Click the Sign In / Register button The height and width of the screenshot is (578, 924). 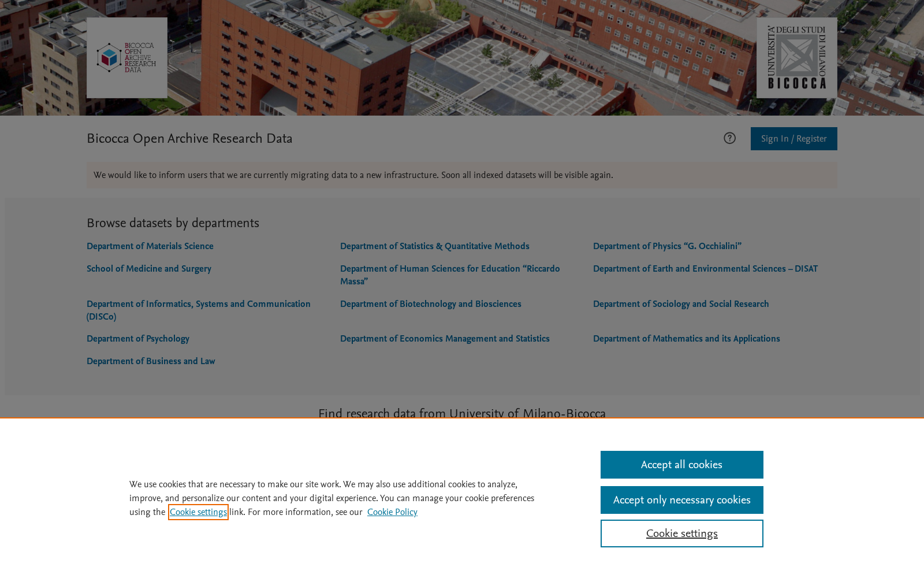click(x=794, y=139)
